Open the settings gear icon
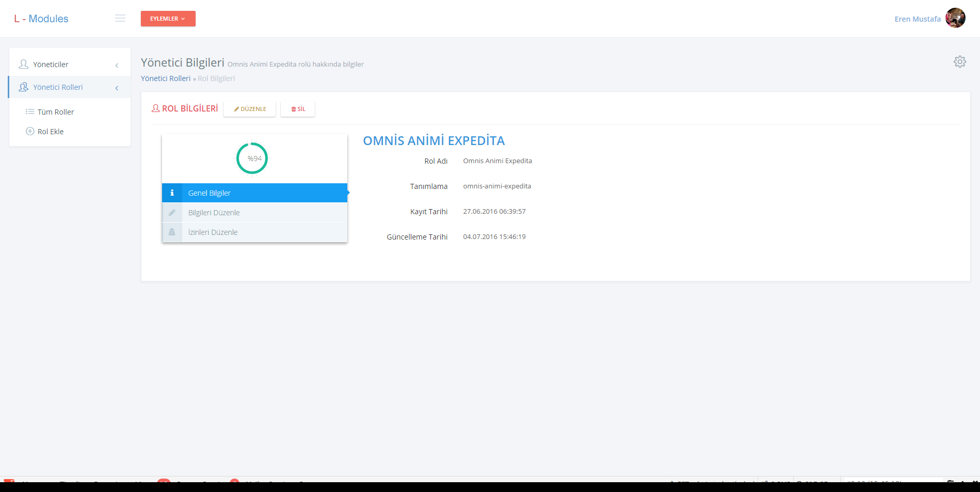The width and height of the screenshot is (980, 492). (960, 62)
